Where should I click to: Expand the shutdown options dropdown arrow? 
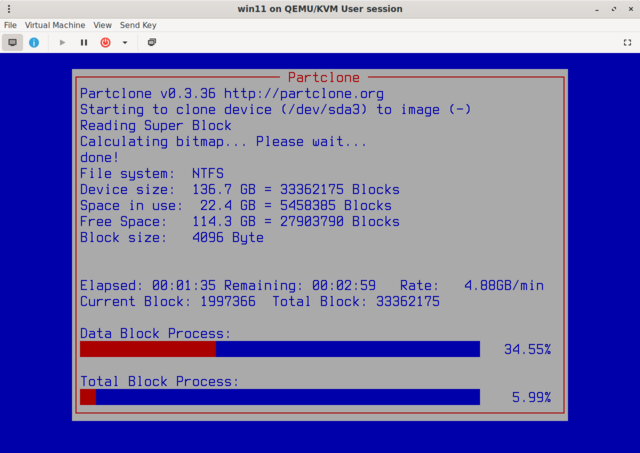[x=125, y=43]
